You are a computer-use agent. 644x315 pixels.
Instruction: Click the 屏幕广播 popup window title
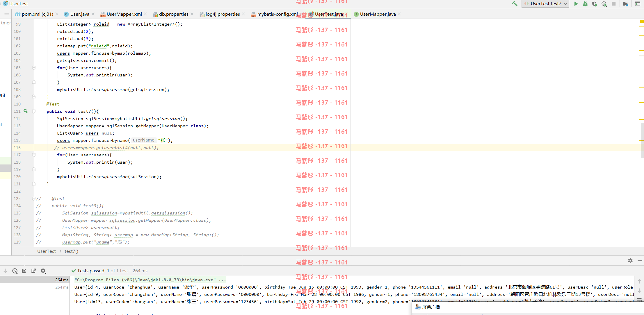pos(431,307)
